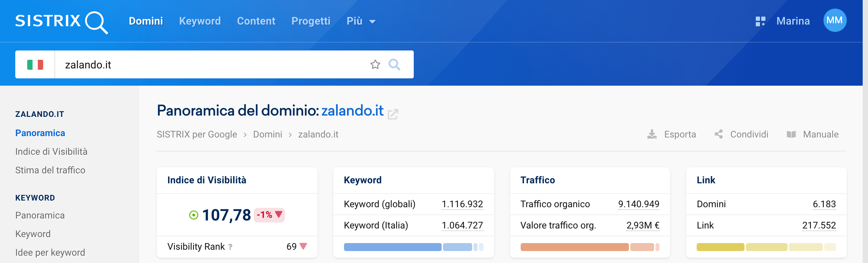Open the Content menu tab
The height and width of the screenshot is (263, 868).
[x=256, y=21]
